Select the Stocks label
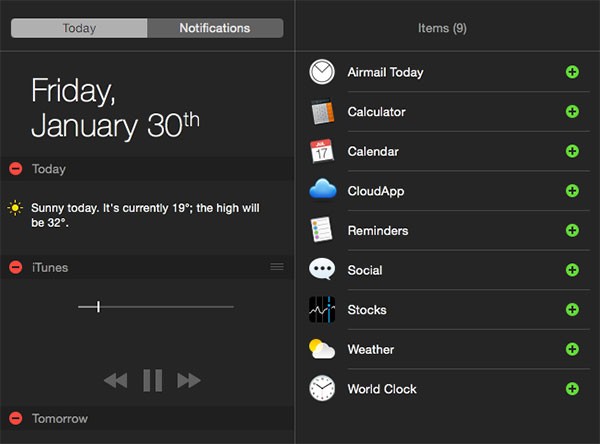This screenshot has width=600, height=444. pyautogui.click(x=367, y=310)
